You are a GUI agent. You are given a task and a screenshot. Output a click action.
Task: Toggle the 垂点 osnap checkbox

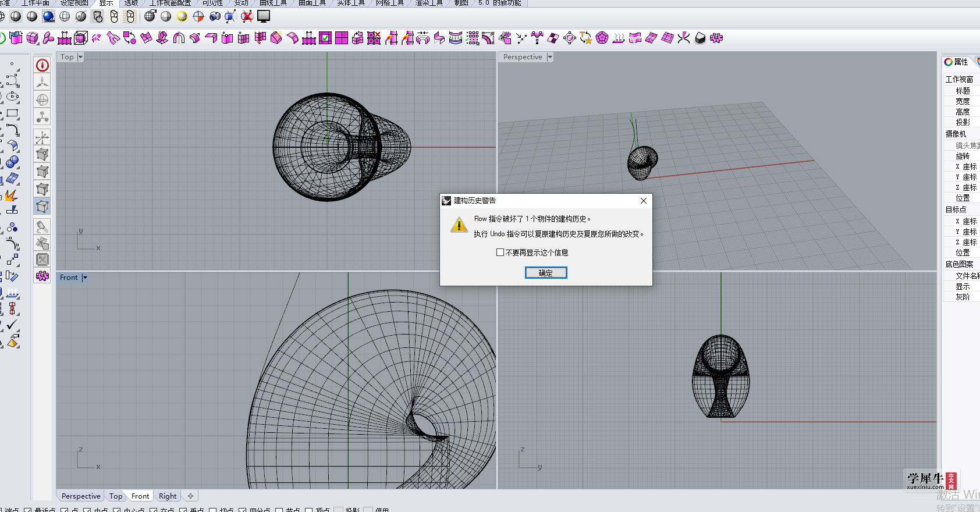pyautogui.click(x=183, y=510)
